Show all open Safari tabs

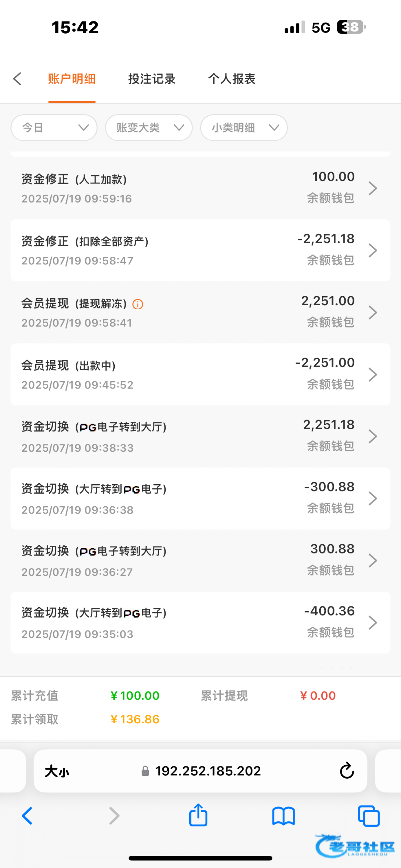[368, 816]
